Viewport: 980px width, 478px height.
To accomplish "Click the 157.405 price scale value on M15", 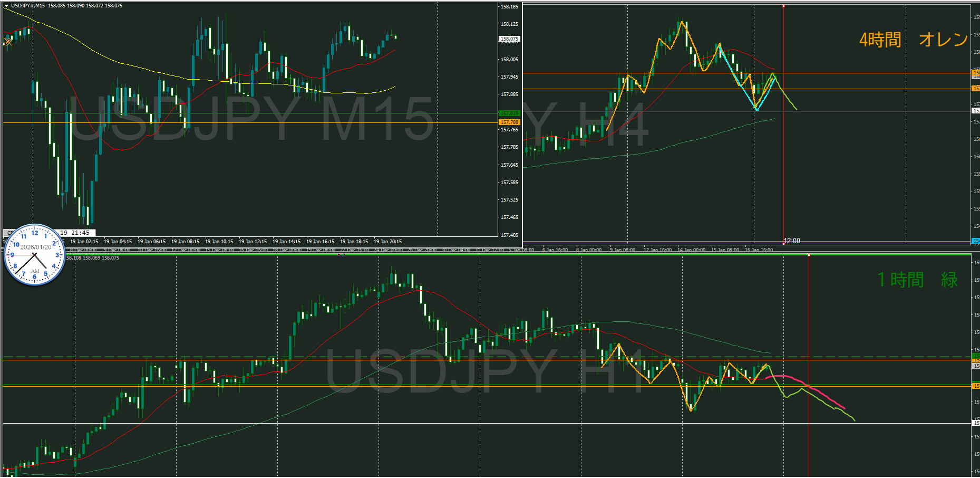I will click(x=509, y=235).
